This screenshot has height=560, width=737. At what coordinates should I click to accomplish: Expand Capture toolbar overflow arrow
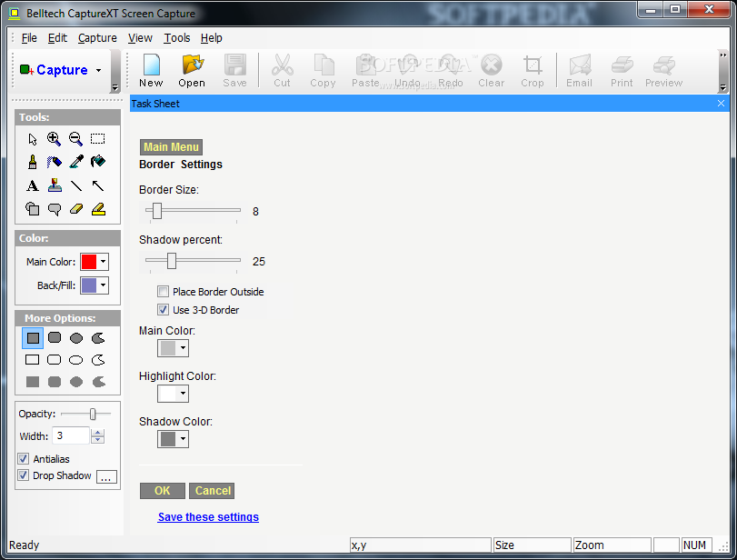pos(115,87)
